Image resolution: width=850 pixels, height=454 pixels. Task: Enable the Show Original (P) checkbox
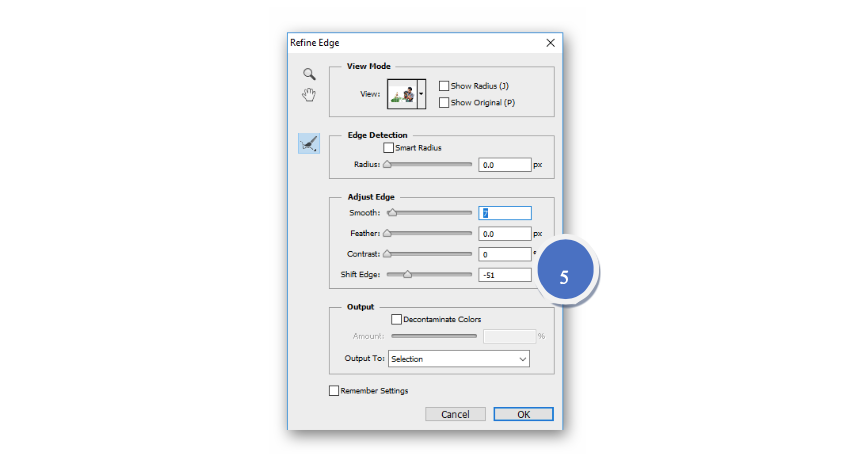(444, 102)
